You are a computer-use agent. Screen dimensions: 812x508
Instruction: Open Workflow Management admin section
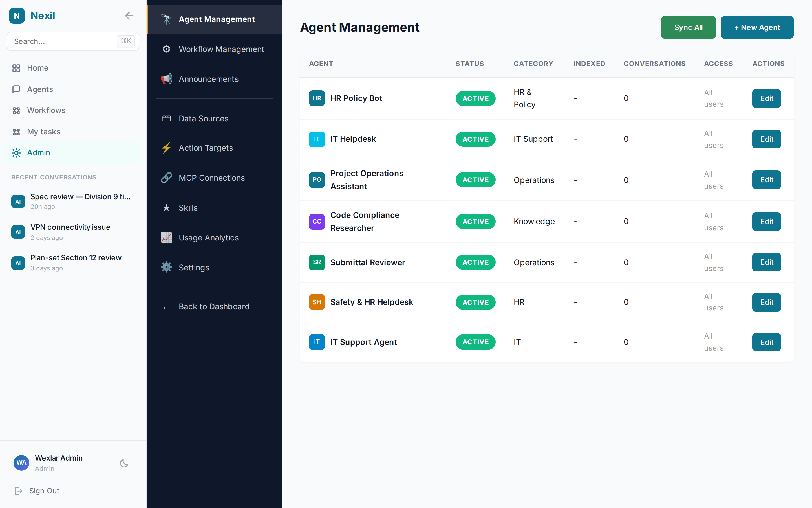click(214, 49)
